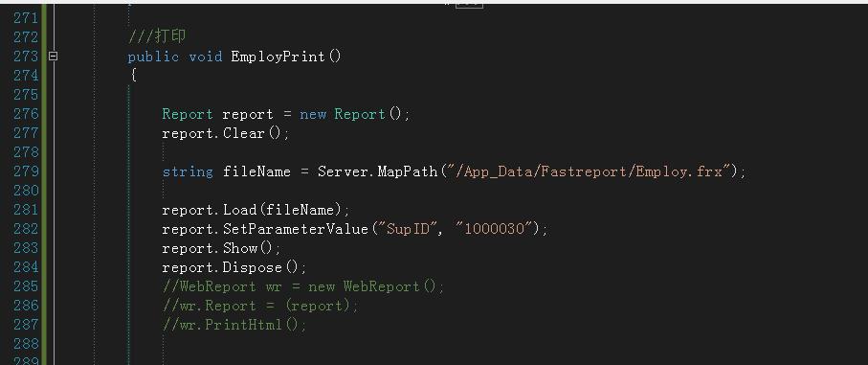Click commented wr.Report = (report) line
Screen dimensions: 868x365
click(x=260, y=306)
